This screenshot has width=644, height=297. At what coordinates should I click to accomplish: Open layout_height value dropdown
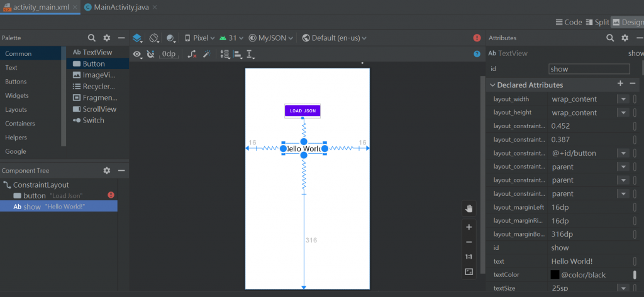[x=623, y=113]
